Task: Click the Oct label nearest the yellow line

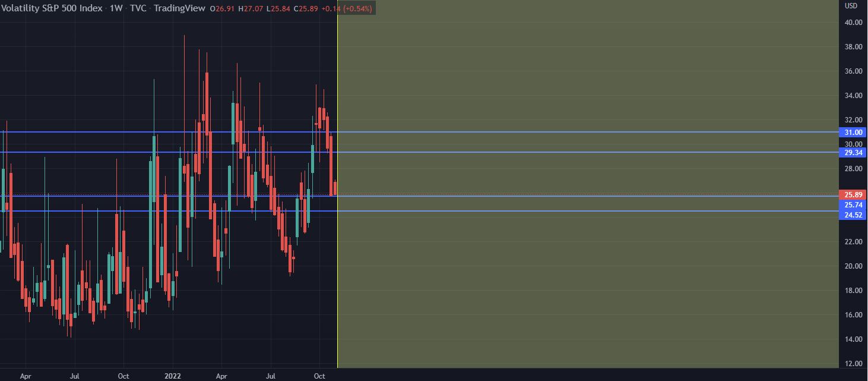Action: (319, 376)
